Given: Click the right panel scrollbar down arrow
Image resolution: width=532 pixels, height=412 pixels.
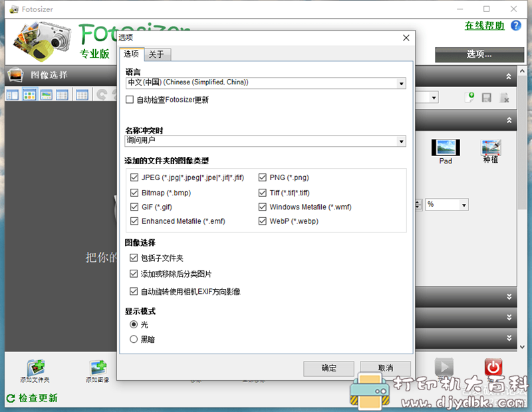Looking at the screenshot, I should click(522, 347).
